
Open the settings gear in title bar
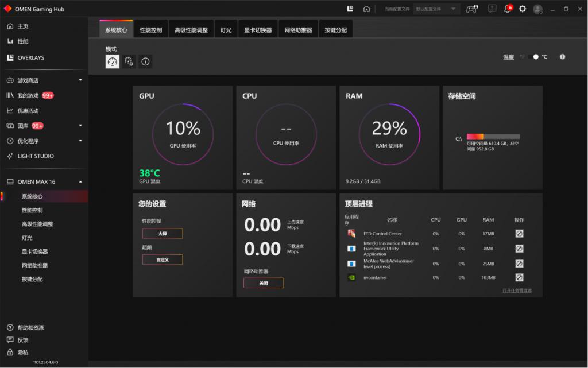point(523,9)
